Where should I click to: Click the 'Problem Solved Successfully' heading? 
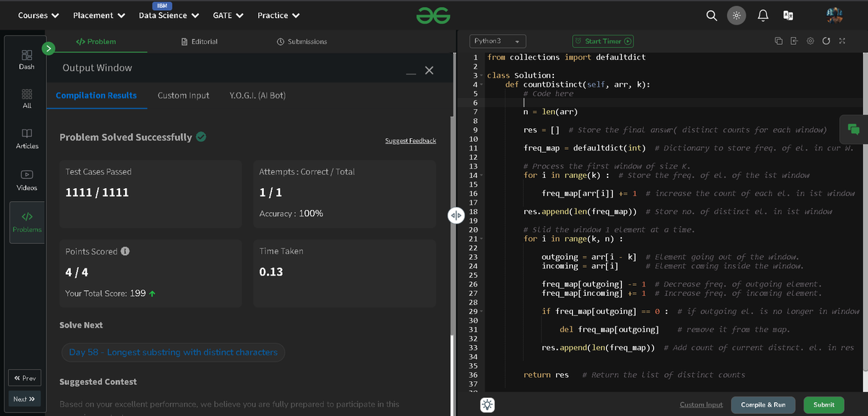click(126, 137)
